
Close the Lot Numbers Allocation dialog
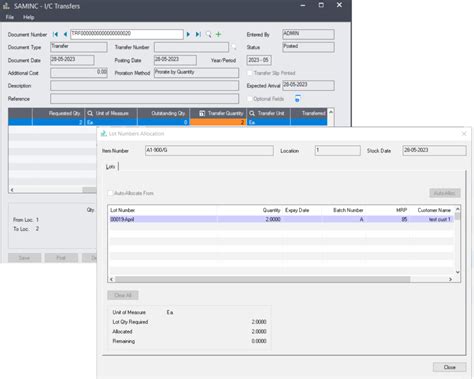[449, 367]
